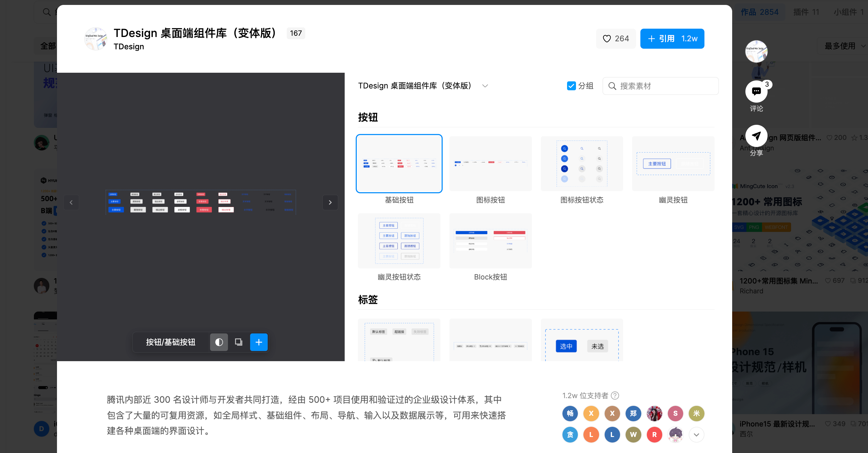868x453 pixels.
Task: Open the TDesign 桌面端组件库 library dropdown
Action: 423,86
